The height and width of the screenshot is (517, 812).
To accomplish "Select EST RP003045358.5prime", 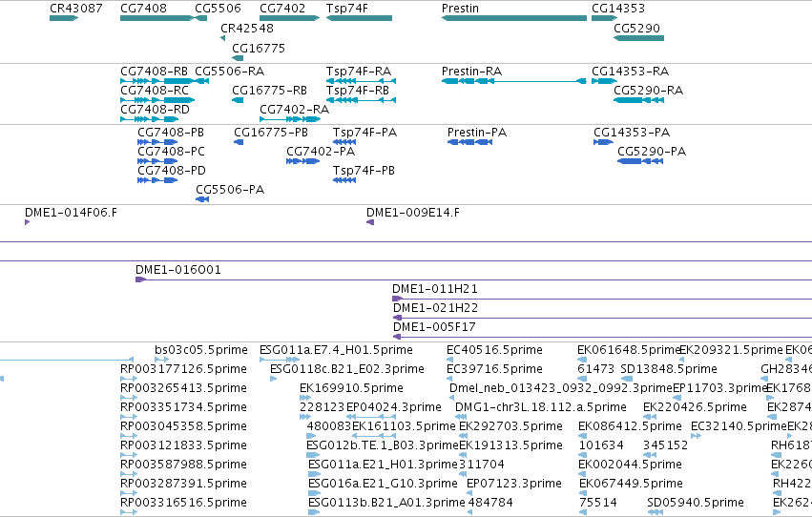I will tap(129, 436).
